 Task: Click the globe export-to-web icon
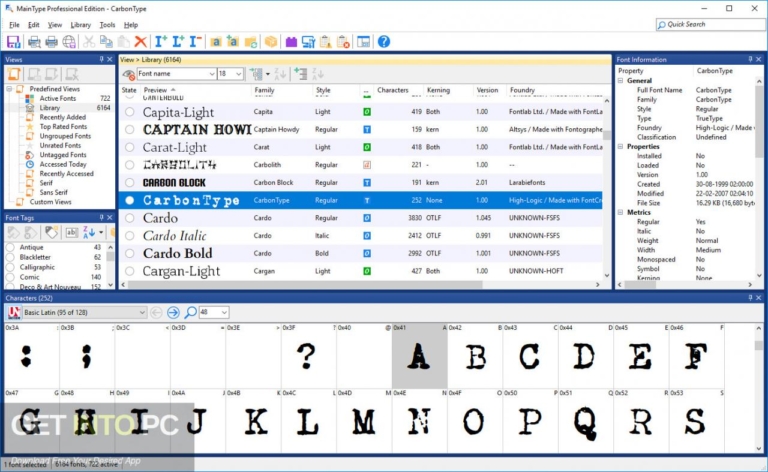[69, 42]
